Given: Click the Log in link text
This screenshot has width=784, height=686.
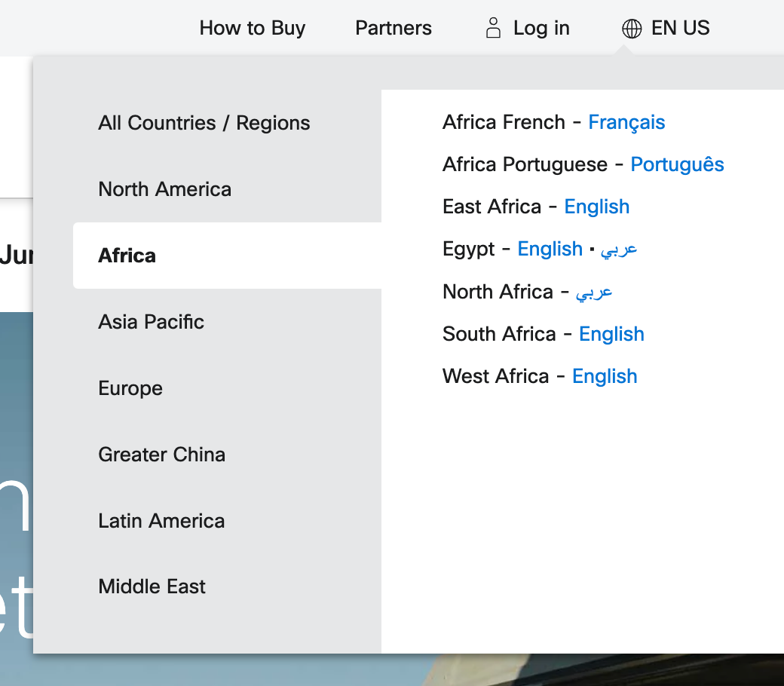Looking at the screenshot, I should coord(541,28).
